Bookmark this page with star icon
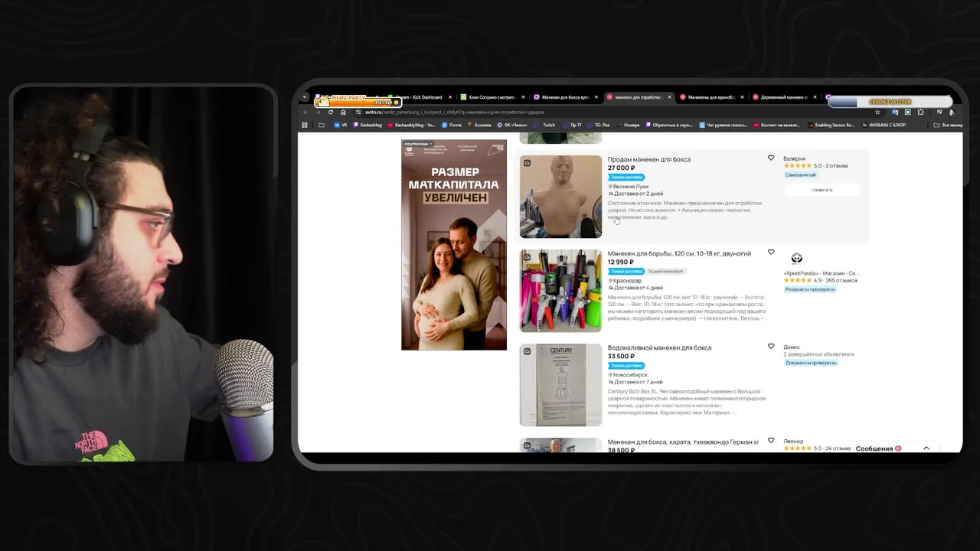980x551 pixels. point(877,112)
